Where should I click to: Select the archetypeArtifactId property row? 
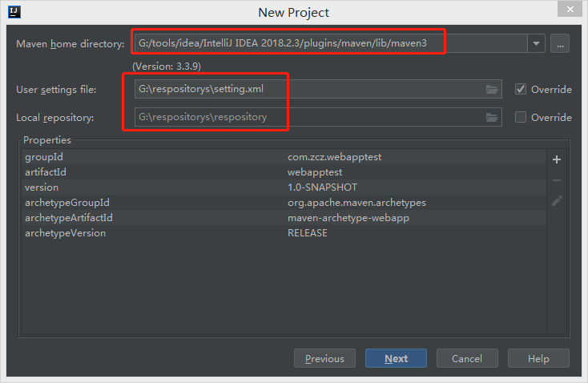[x=284, y=218]
